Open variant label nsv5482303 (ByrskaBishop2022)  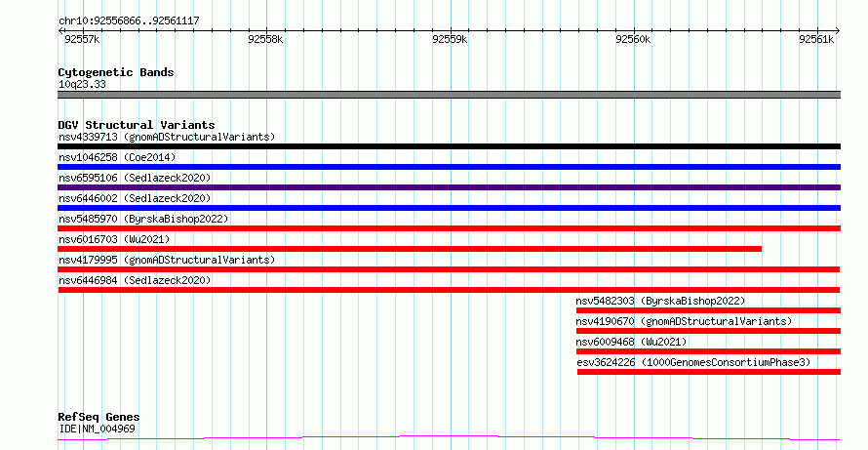click(660, 301)
